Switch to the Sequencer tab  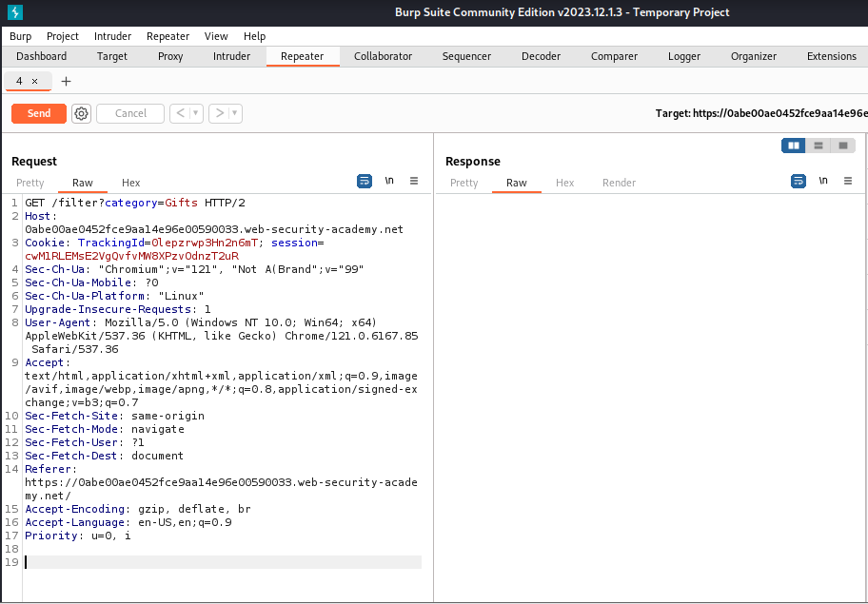click(x=466, y=56)
